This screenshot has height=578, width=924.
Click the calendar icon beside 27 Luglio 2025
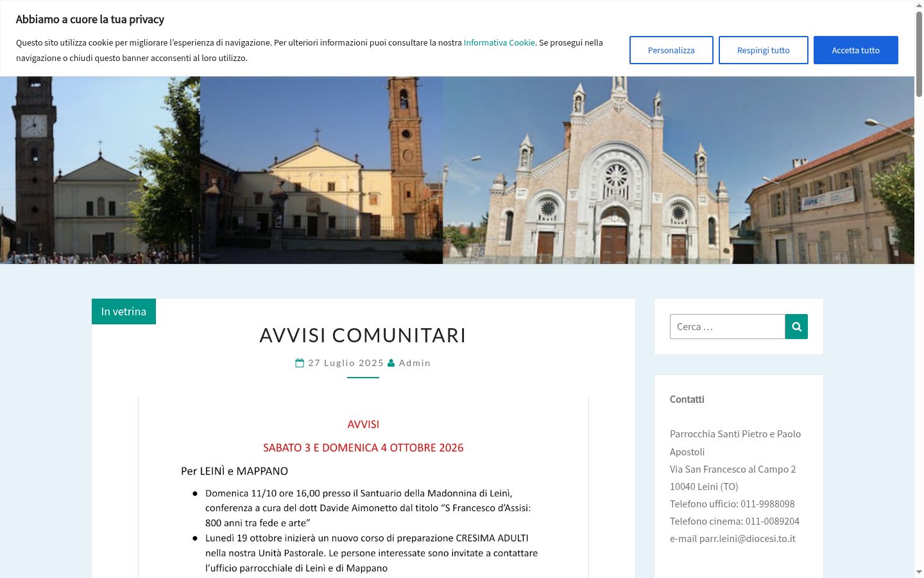pos(300,363)
